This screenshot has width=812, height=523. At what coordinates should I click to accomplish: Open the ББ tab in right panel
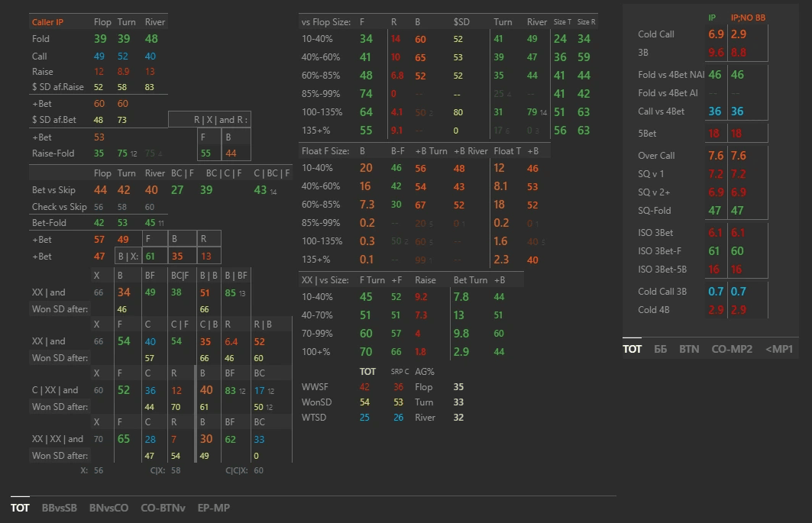pyautogui.click(x=660, y=349)
